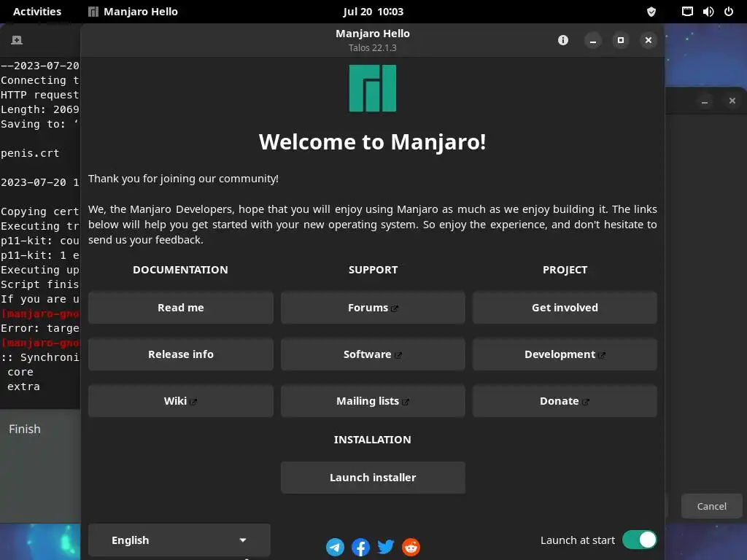Click the Welcome to Manjaro! heading

point(373,142)
